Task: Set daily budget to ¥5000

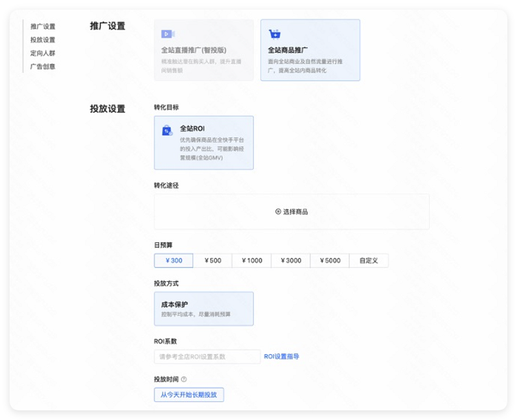Action: point(330,260)
